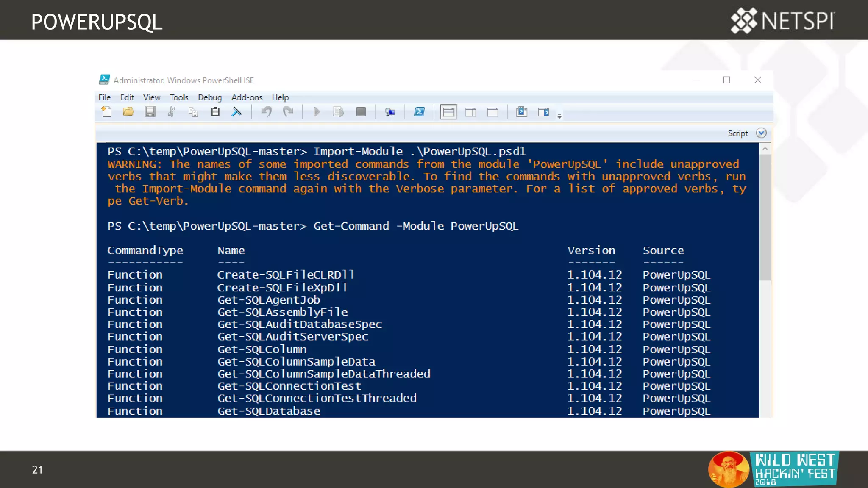
Task: Click the Version column header
Action: coord(591,250)
